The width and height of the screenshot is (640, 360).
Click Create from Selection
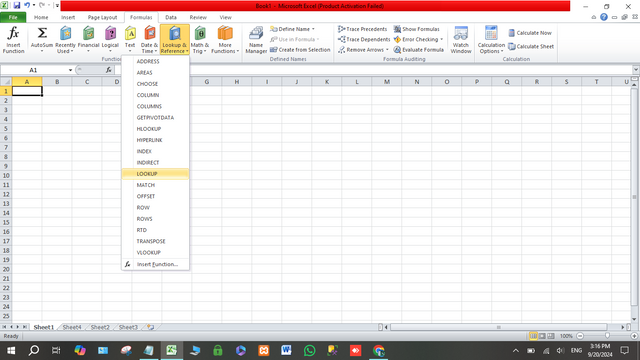pos(300,50)
